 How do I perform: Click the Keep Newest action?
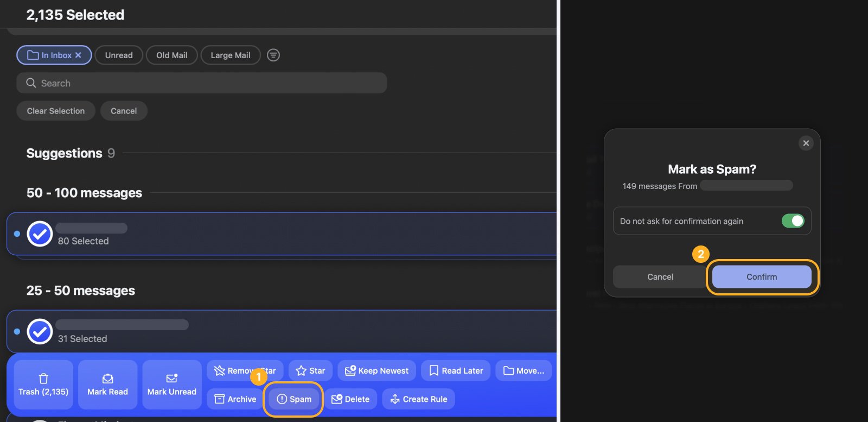click(376, 371)
